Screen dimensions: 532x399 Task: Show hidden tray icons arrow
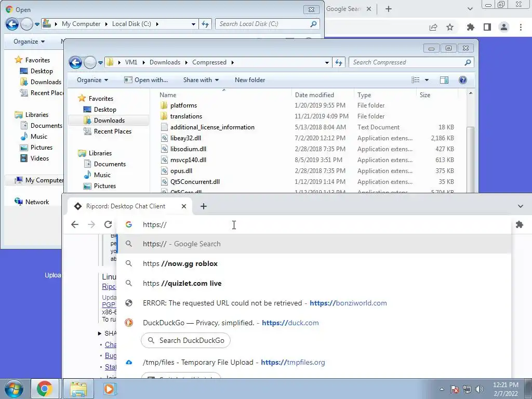[442, 389]
